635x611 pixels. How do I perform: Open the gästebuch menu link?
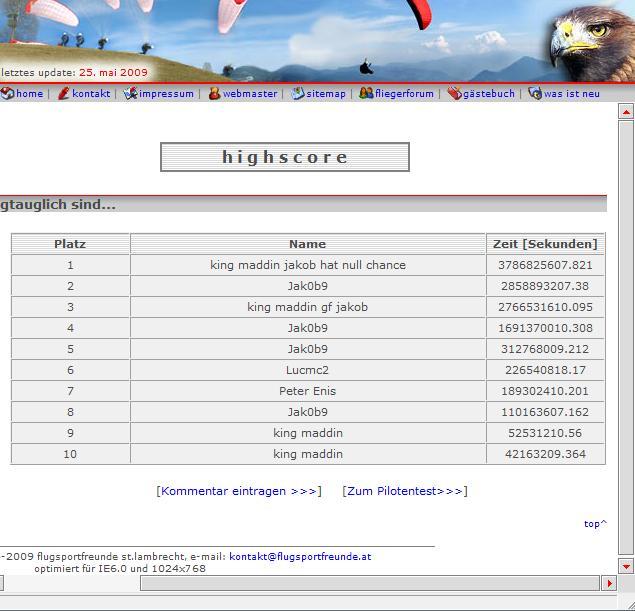[x=489, y=94]
